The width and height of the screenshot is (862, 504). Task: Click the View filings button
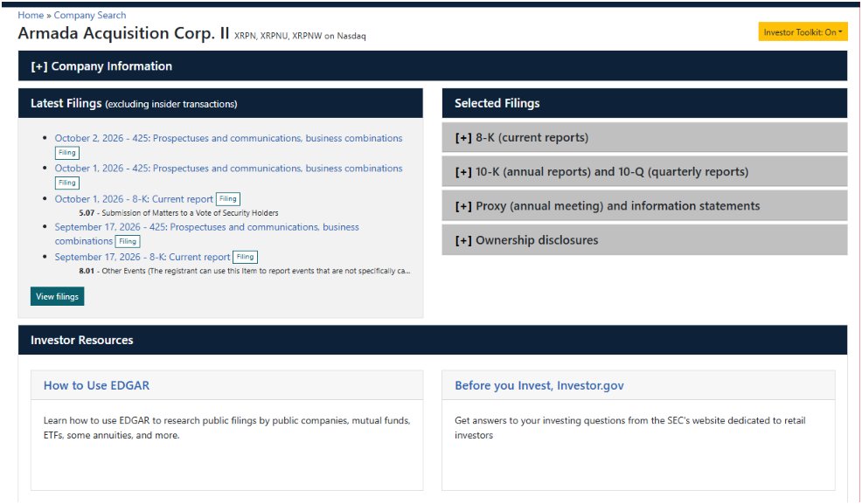tap(57, 296)
